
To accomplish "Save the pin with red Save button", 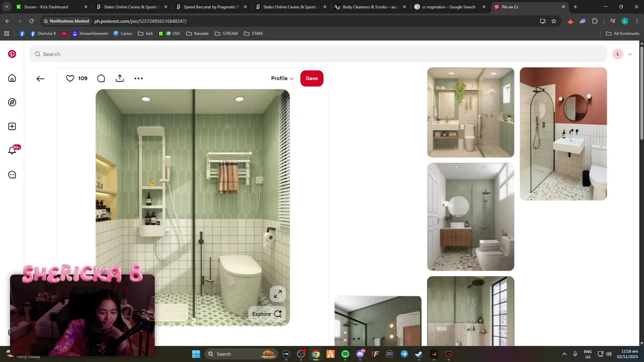I will click(x=312, y=78).
